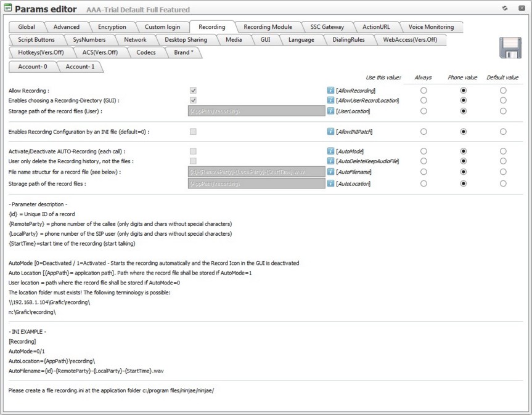Screen dimensions: 532x415
Task: Select the Account- 1 tab
Action: (80, 66)
